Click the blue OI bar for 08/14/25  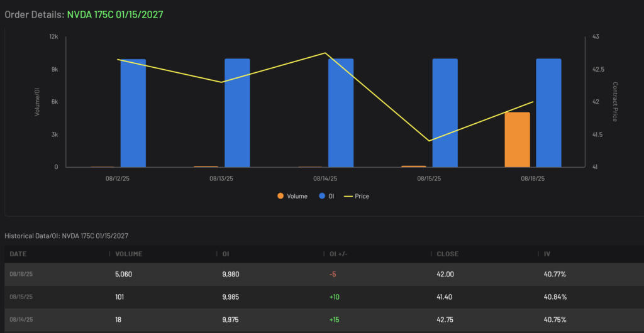[341, 112]
